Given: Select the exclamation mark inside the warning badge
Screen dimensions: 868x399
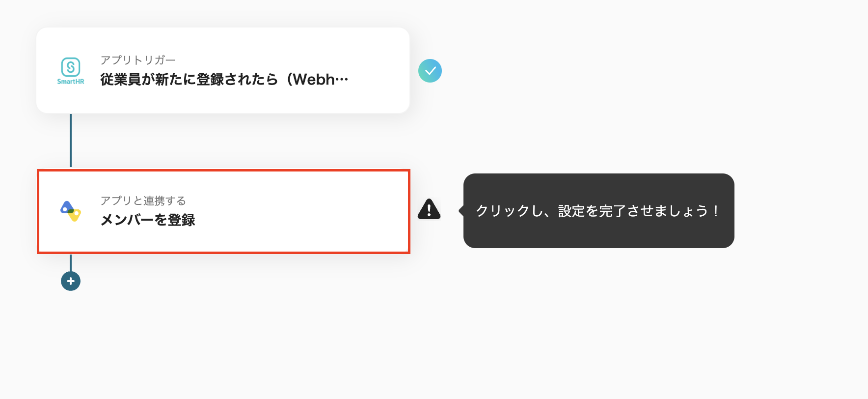Looking at the screenshot, I should 429,211.
